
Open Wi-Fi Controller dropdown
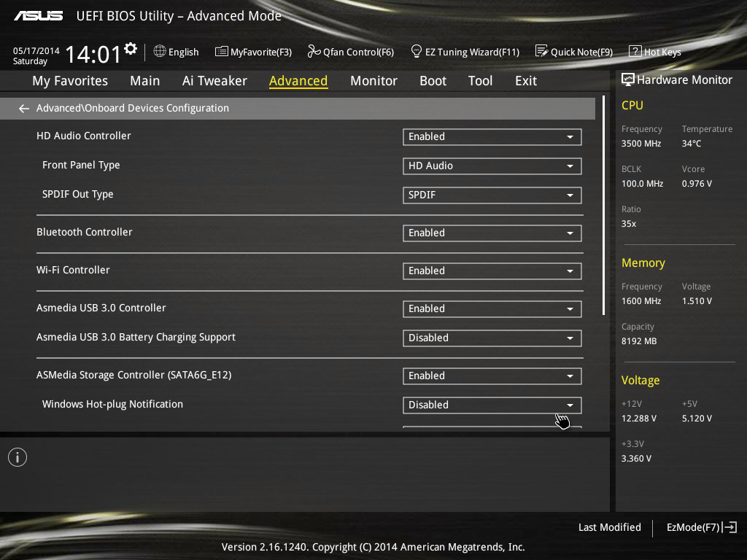[x=492, y=271]
